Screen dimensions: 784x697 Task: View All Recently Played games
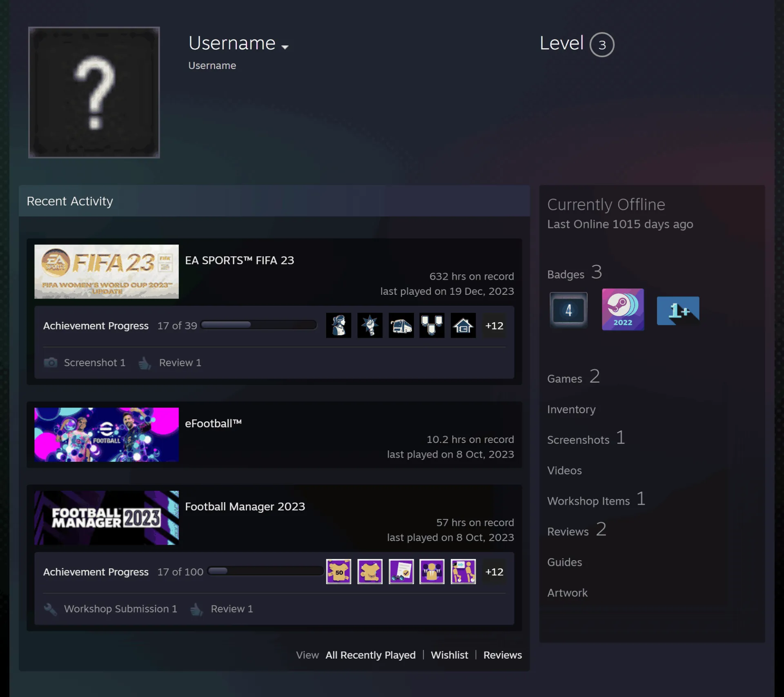(x=370, y=655)
